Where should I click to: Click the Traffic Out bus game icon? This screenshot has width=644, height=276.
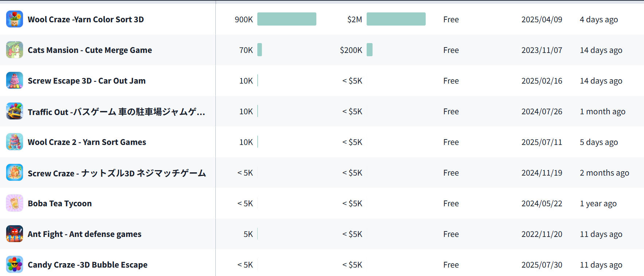point(15,111)
